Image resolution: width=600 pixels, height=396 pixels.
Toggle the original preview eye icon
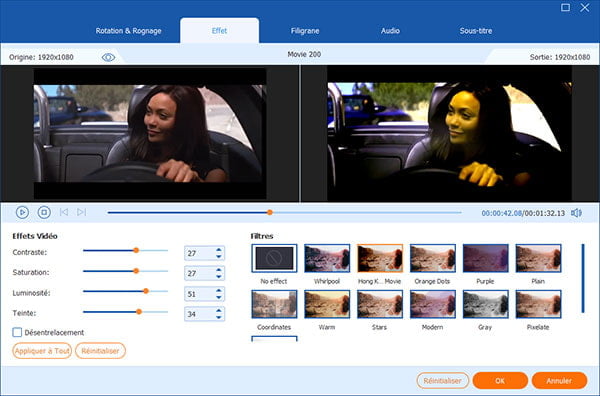(108, 57)
